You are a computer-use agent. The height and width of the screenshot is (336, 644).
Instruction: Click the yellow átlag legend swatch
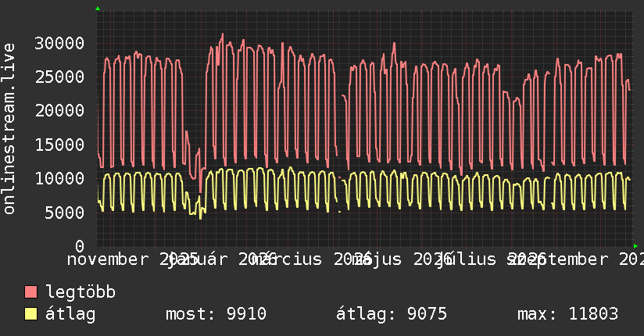coord(30,314)
